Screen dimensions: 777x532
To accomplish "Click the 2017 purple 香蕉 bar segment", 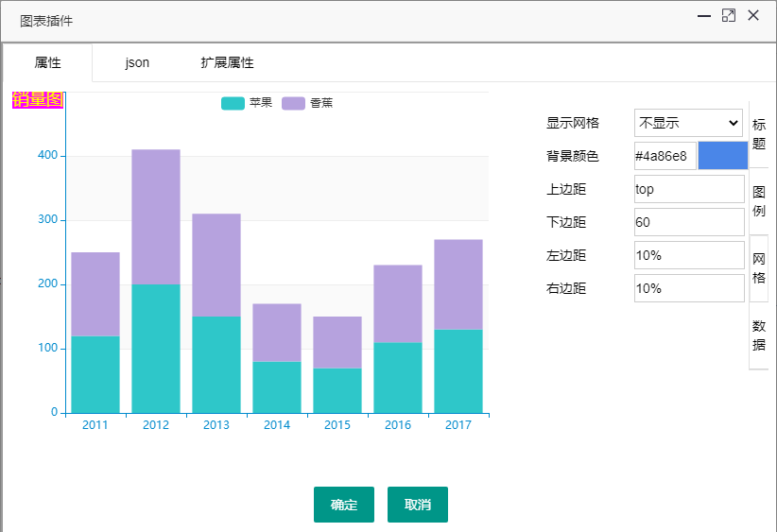I will pyautogui.click(x=458, y=284).
